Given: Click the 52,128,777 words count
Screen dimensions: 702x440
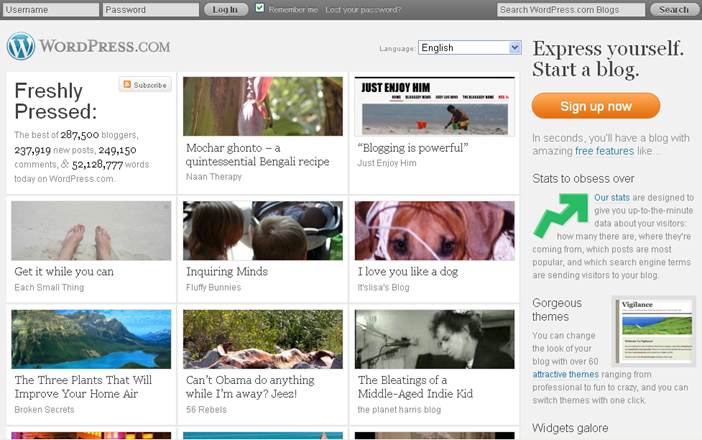Looking at the screenshot, I should pos(97,165).
